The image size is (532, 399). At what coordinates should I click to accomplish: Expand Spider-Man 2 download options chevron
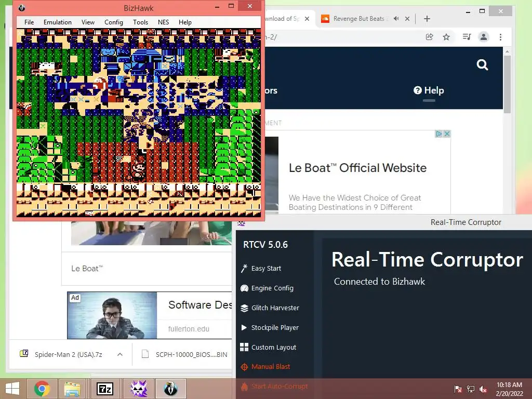[120, 354]
